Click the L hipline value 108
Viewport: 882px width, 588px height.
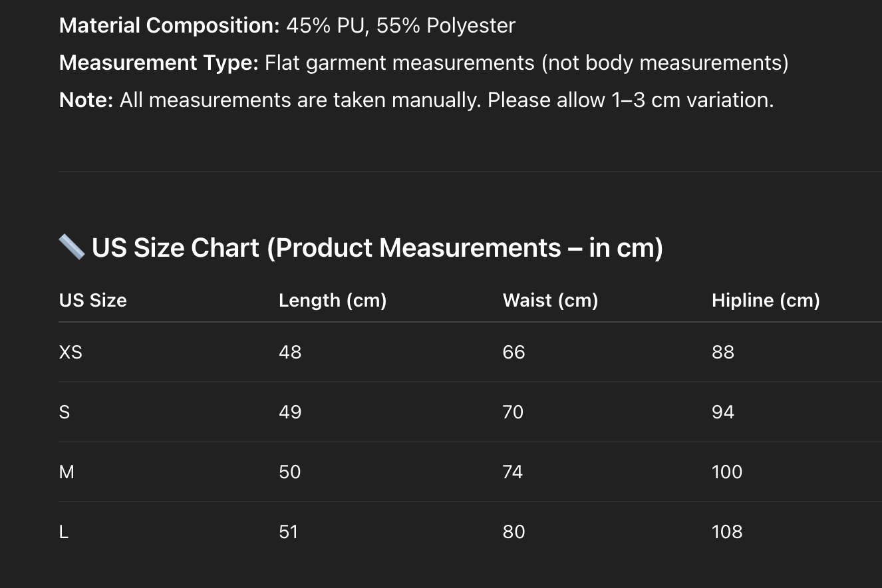[x=727, y=532]
